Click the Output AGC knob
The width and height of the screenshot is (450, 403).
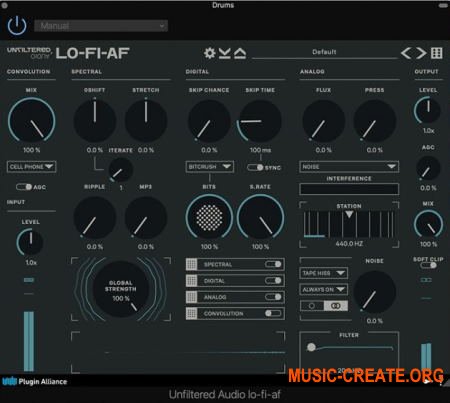pyautogui.click(x=428, y=168)
